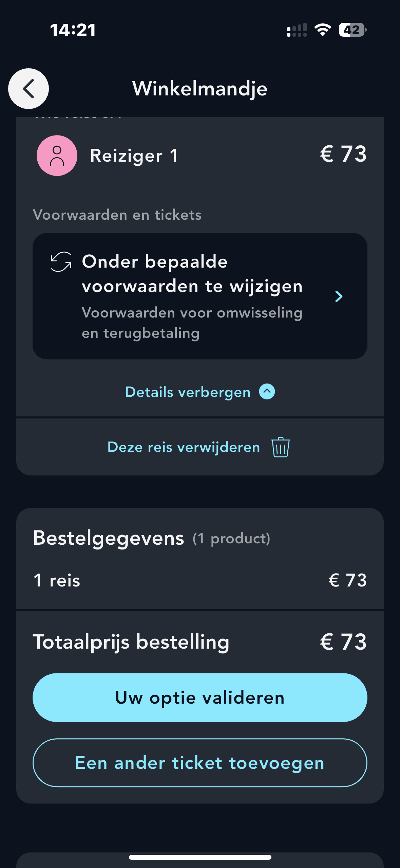Tap the 'Bestelgegevens' section heading
The image size is (400, 868).
[109, 538]
